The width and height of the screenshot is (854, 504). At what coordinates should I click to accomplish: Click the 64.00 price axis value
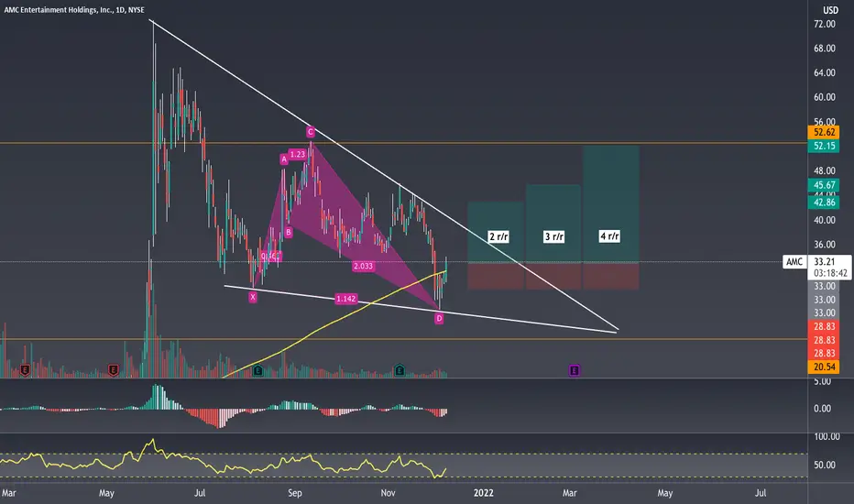pyautogui.click(x=825, y=72)
